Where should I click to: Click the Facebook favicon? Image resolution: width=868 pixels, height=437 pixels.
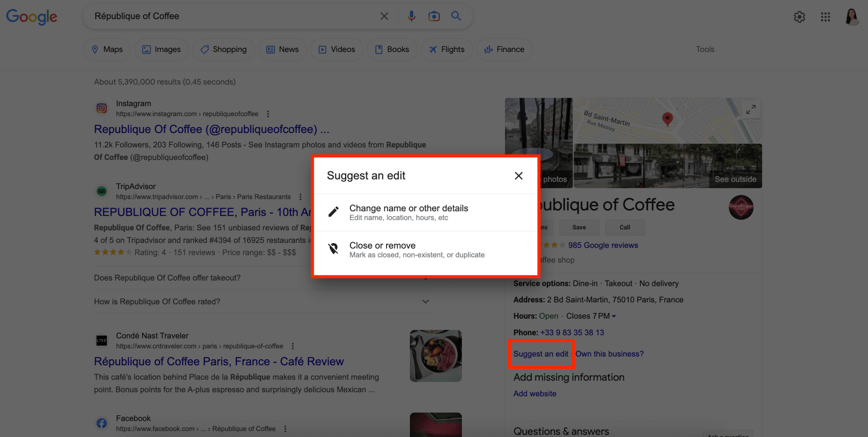pos(101,423)
